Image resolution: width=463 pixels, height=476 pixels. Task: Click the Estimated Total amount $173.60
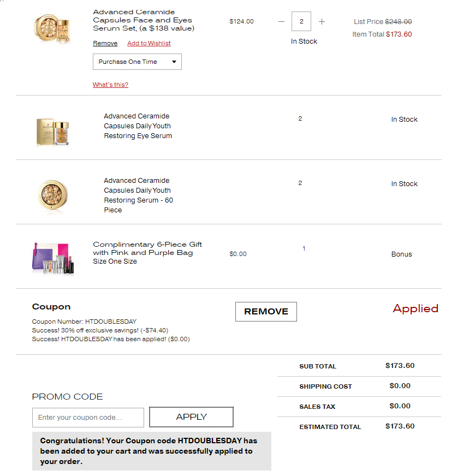[x=400, y=426]
